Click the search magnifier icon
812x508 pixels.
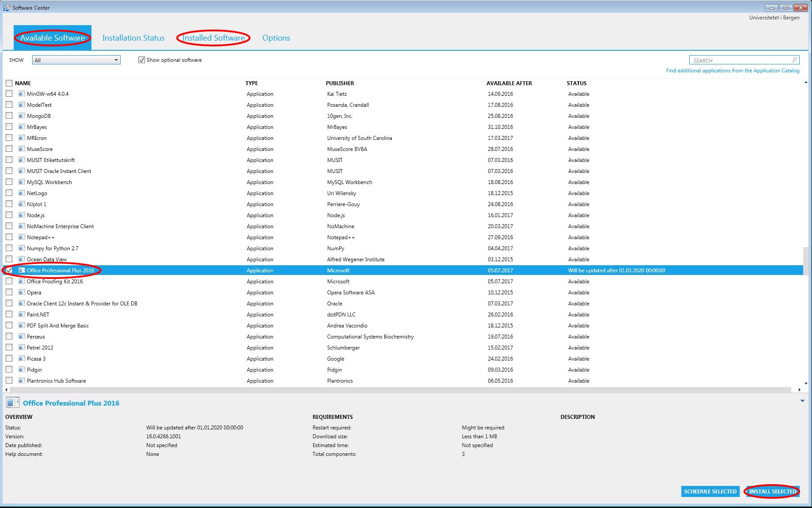click(x=794, y=60)
